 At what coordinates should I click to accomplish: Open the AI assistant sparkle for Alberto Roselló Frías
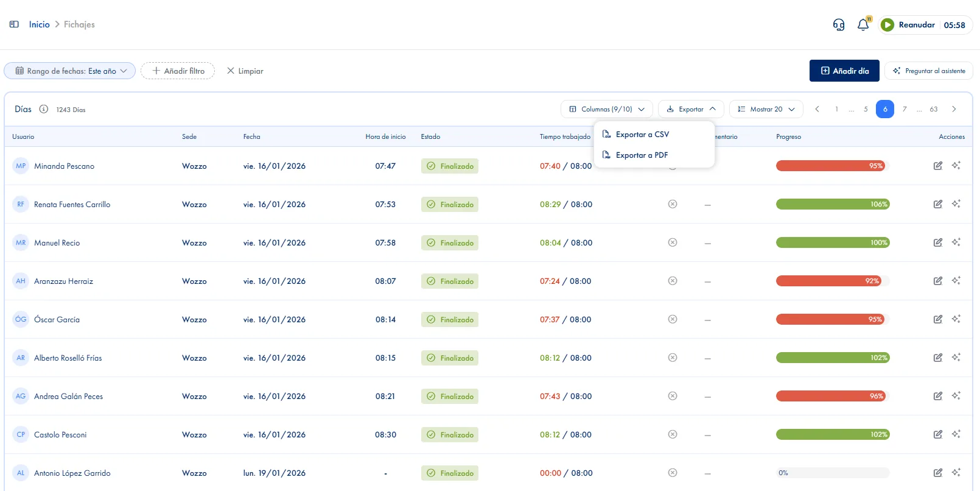[x=956, y=358]
